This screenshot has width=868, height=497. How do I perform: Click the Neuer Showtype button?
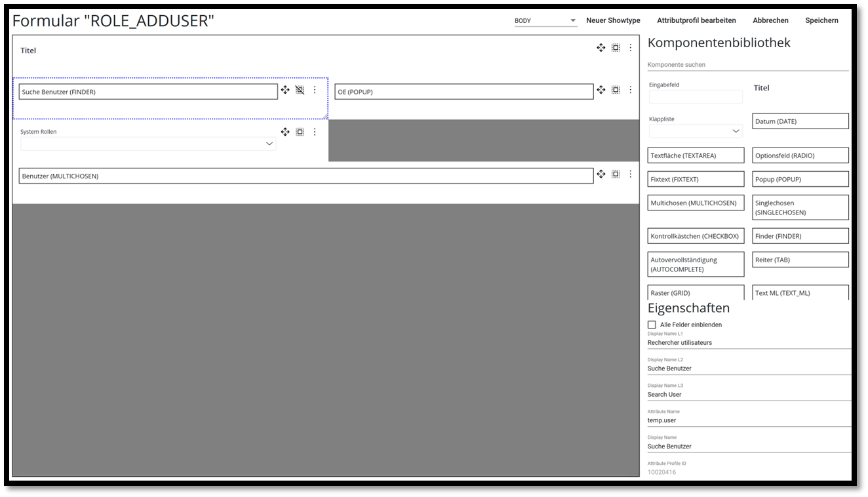pos(613,20)
